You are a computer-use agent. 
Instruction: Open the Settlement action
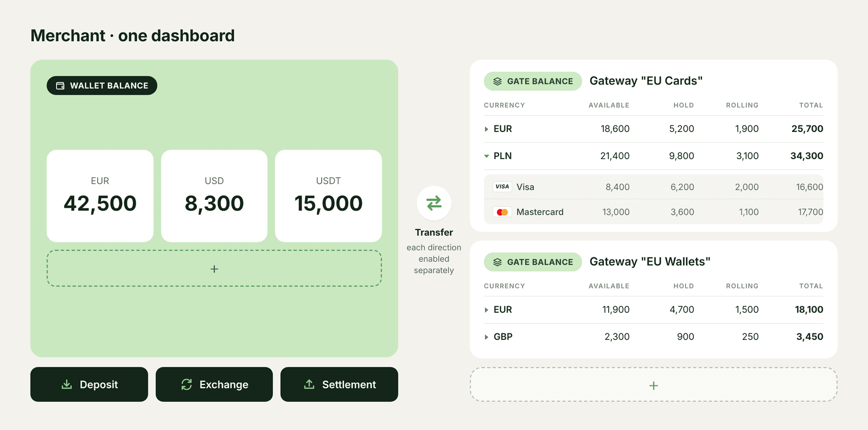[x=339, y=384]
